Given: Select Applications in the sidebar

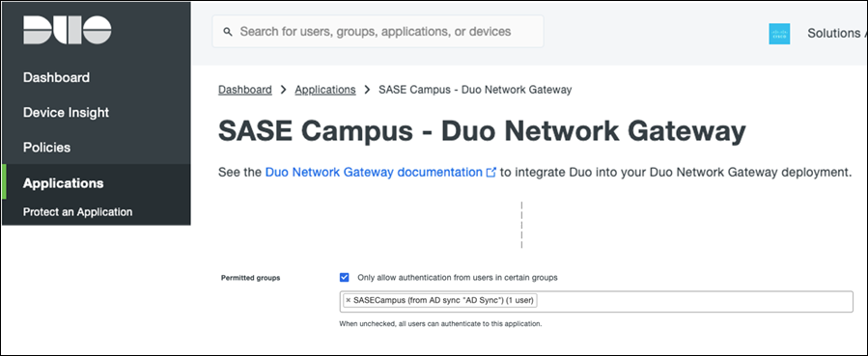Looking at the screenshot, I should pyautogui.click(x=63, y=183).
